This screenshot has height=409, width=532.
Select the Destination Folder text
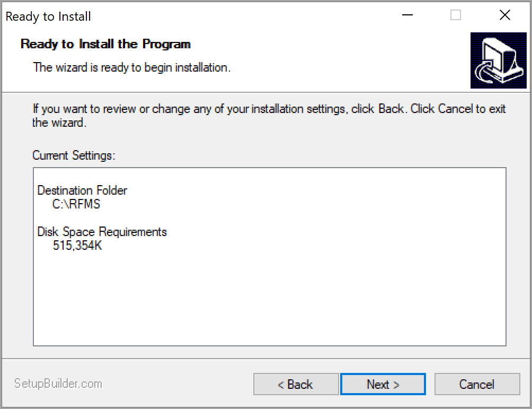(82, 190)
